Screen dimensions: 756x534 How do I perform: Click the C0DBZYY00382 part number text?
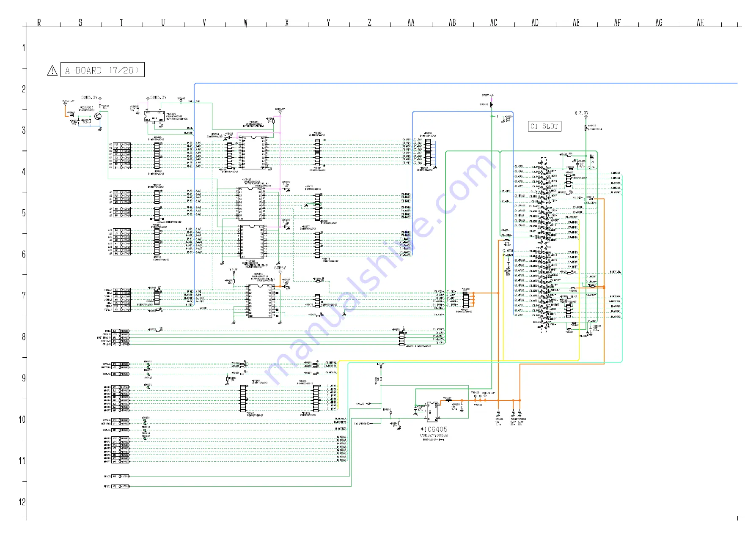(x=434, y=435)
